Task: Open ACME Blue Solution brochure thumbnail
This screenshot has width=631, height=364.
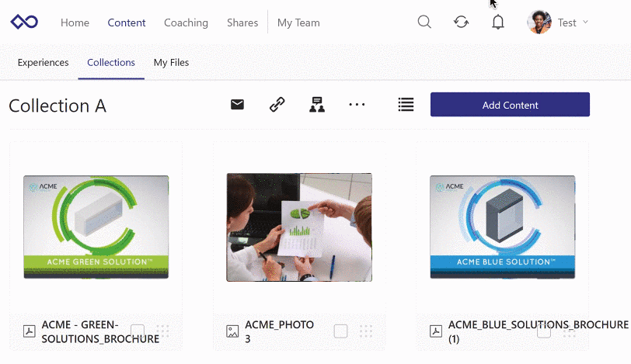Action: [502, 227]
